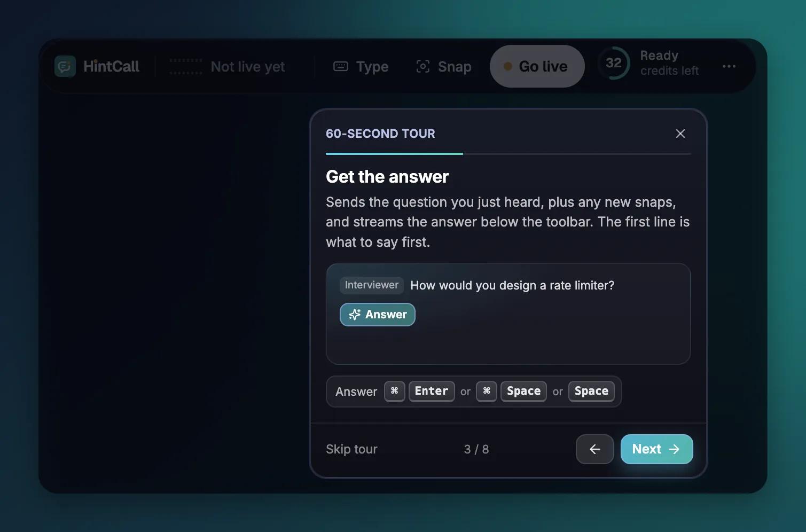Click the 32 credits ring counter

point(614,63)
